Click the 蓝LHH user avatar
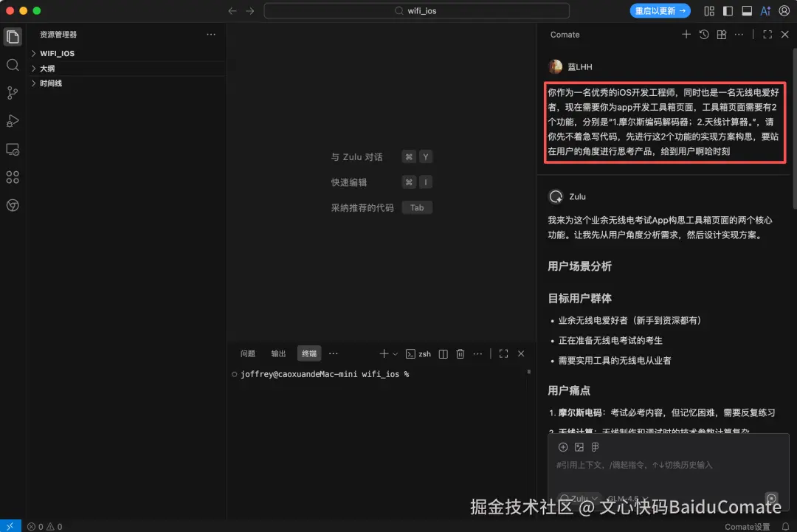 [x=556, y=66]
